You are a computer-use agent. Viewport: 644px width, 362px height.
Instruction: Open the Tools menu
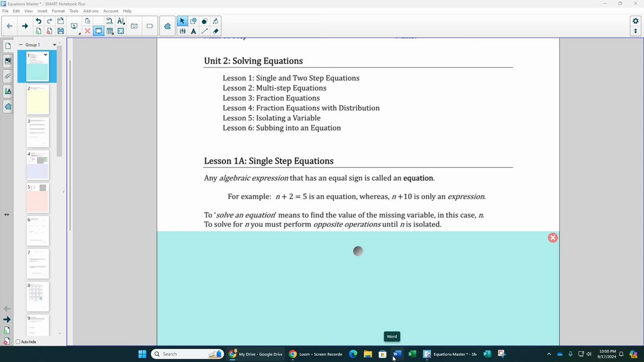(x=74, y=11)
